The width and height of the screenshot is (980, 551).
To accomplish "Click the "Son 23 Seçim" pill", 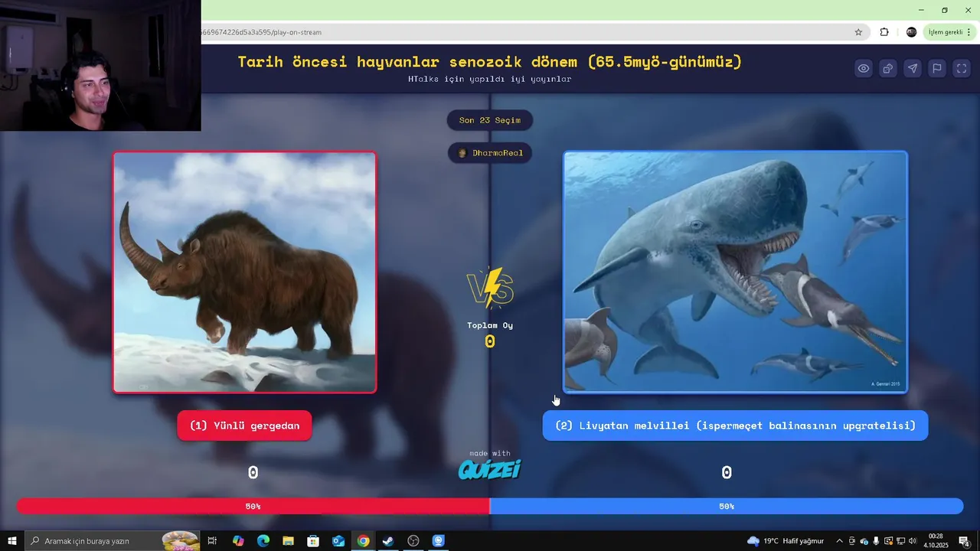I will click(490, 120).
